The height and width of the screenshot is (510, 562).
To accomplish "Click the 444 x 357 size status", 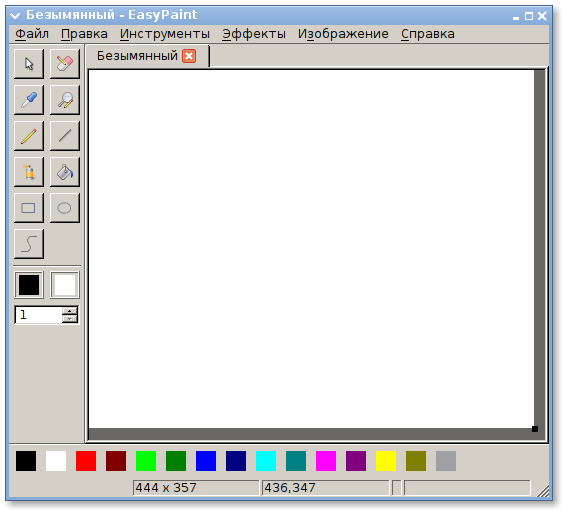I will [196, 488].
